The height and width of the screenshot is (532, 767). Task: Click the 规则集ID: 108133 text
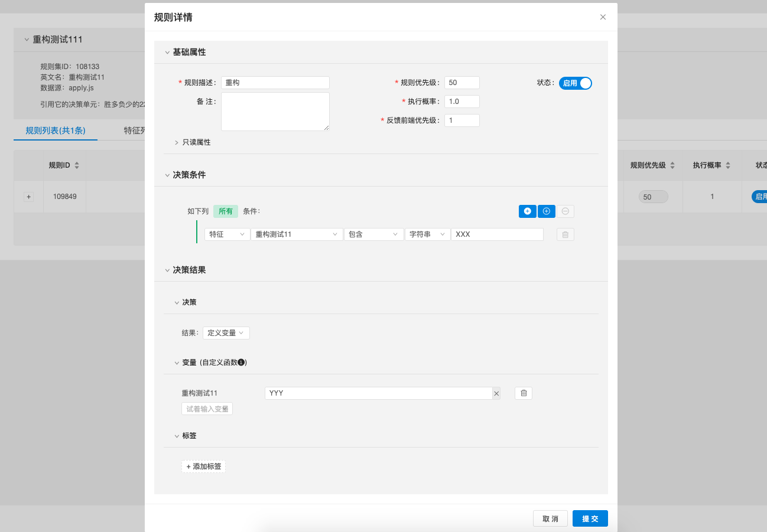click(70, 67)
